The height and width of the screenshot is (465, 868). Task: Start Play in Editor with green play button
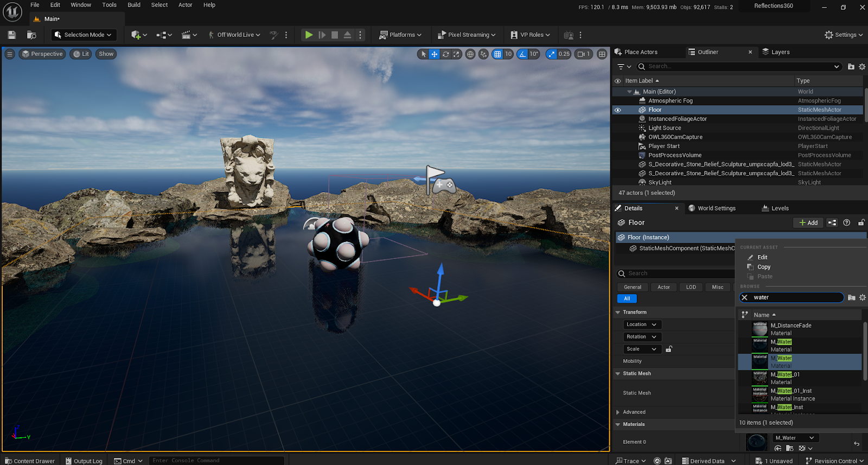coord(309,35)
